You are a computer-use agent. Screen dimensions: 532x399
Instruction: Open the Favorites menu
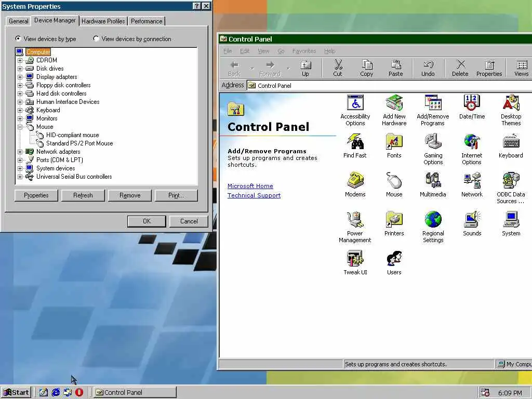tap(304, 51)
